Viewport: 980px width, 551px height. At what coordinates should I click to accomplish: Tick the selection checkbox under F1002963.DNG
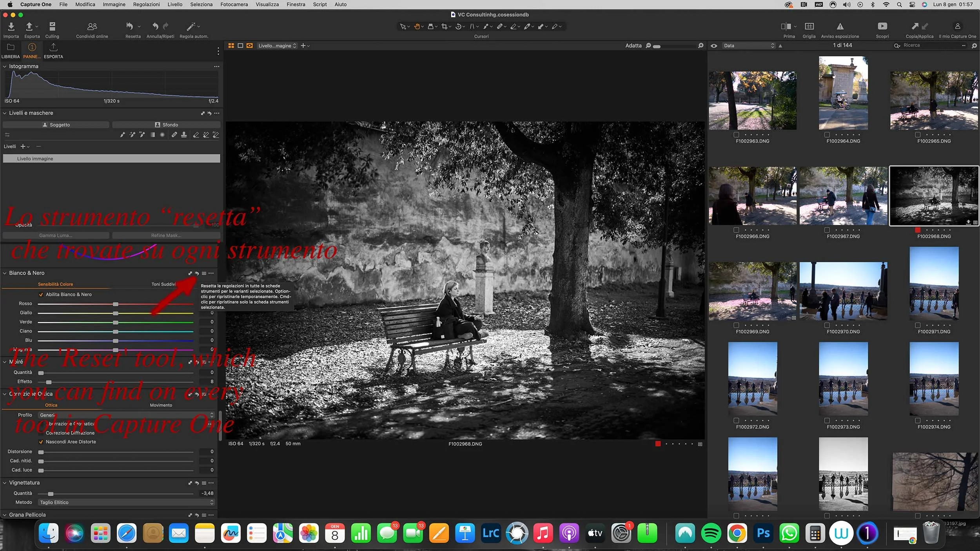736,135
